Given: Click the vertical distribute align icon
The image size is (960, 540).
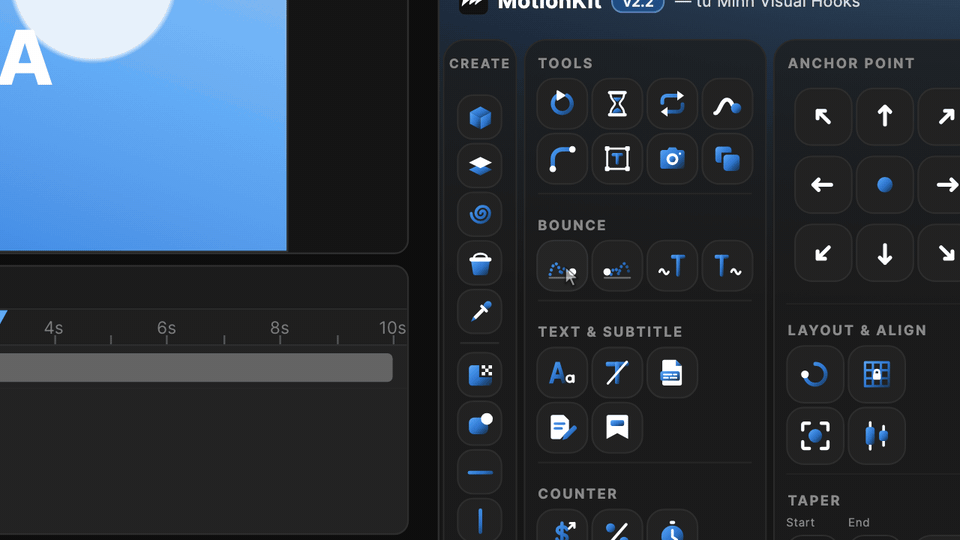Looking at the screenshot, I should (x=877, y=436).
